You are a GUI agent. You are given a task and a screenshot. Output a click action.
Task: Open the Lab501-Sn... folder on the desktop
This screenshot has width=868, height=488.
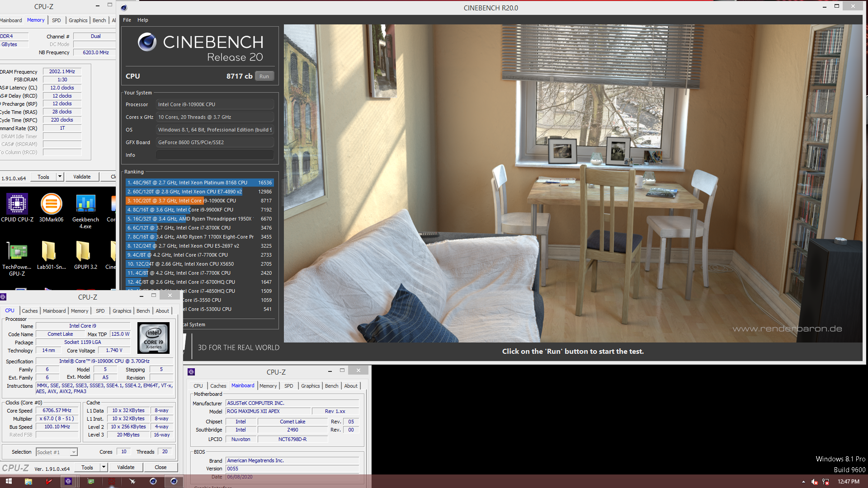coord(51,255)
